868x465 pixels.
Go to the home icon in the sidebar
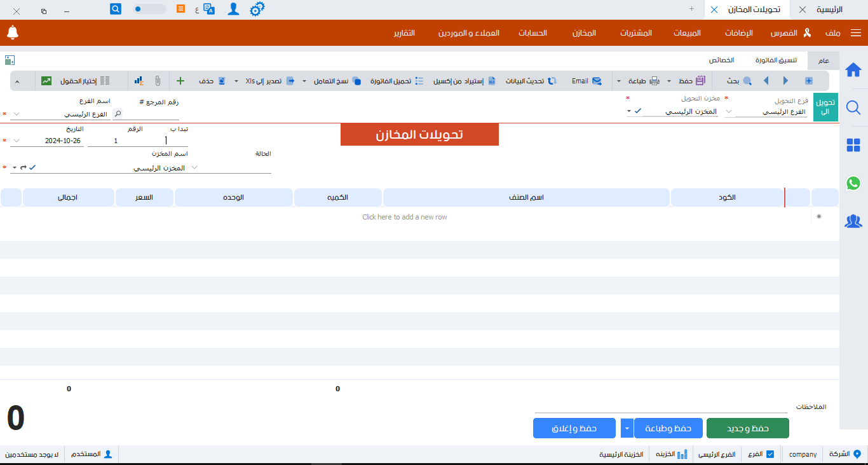point(853,69)
